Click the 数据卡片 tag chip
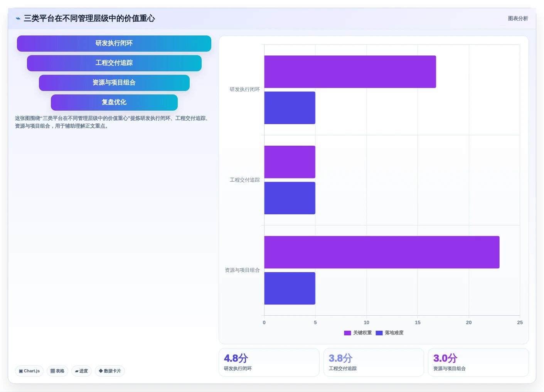 pos(110,371)
